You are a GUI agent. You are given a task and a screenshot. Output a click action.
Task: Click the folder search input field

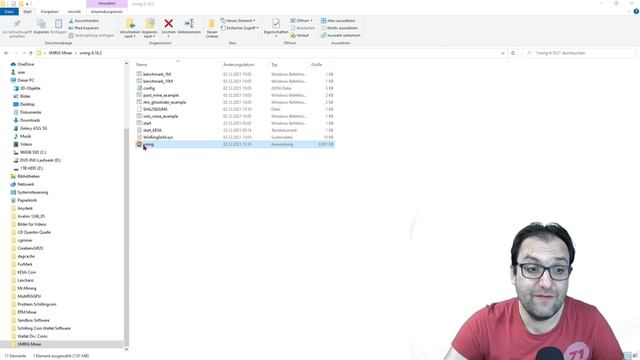pyautogui.click(x=579, y=53)
